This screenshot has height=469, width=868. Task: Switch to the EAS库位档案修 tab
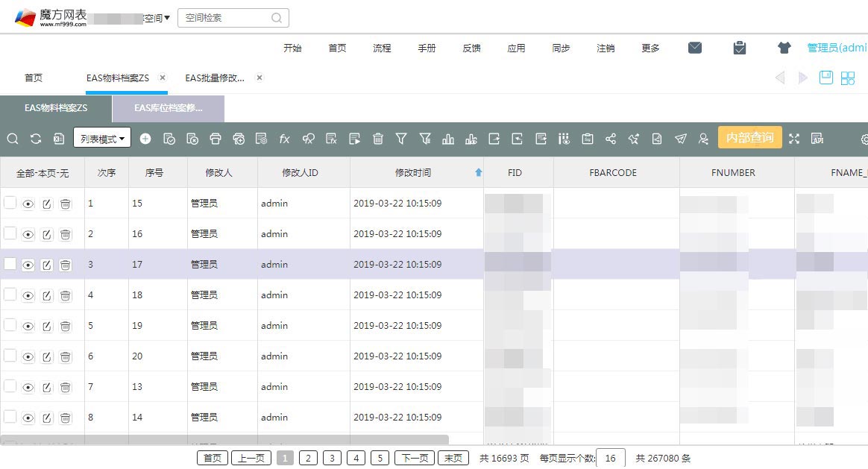pos(168,108)
